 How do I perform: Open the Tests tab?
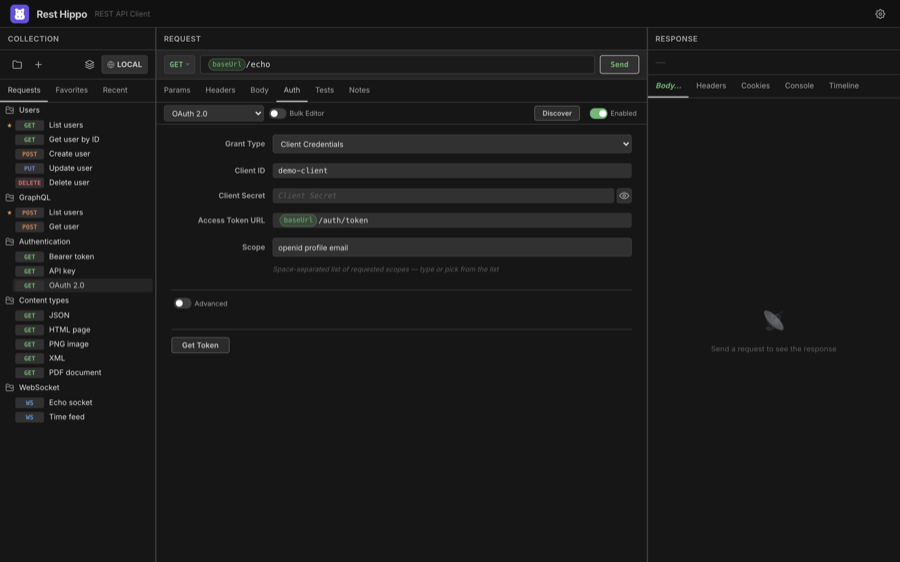324,90
